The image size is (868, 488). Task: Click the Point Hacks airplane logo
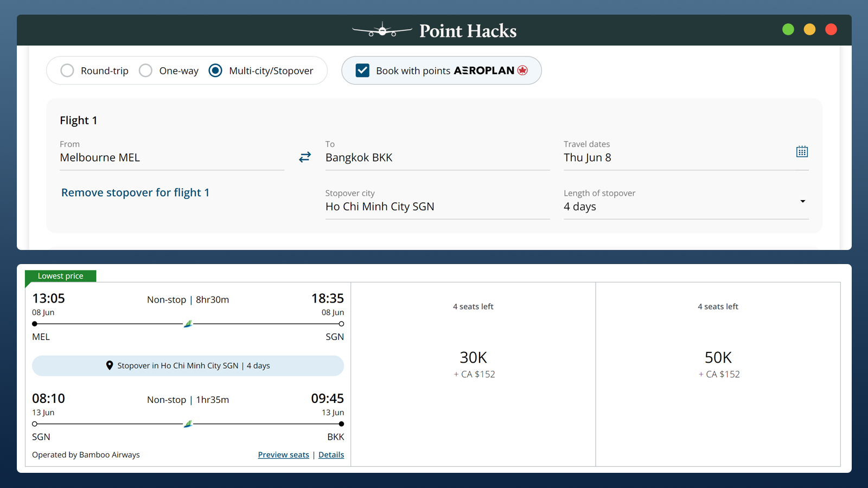click(x=382, y=30)
